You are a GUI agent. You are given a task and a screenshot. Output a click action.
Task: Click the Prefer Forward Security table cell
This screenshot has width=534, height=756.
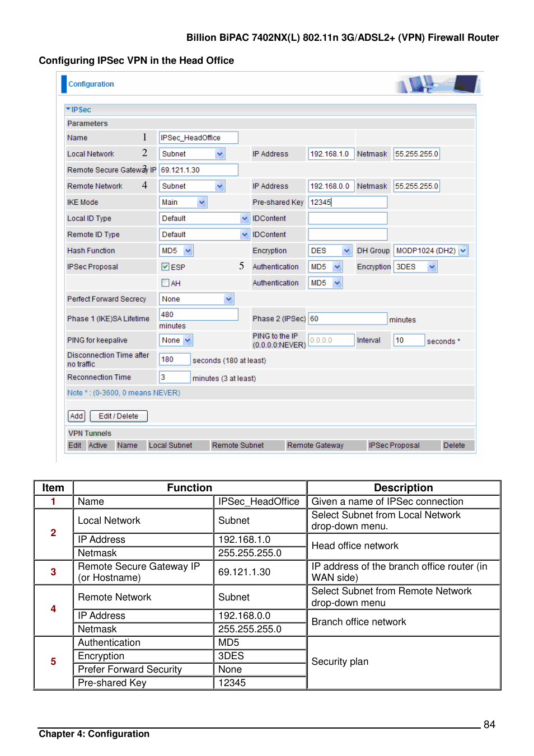[143, 670]
